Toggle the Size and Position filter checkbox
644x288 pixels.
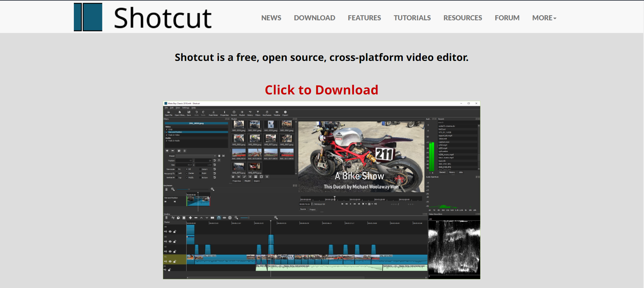167,132
